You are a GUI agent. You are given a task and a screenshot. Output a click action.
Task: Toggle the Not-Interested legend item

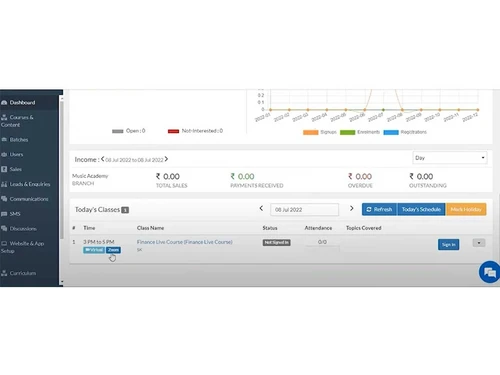pyautogui.click(x=195, y=131)
